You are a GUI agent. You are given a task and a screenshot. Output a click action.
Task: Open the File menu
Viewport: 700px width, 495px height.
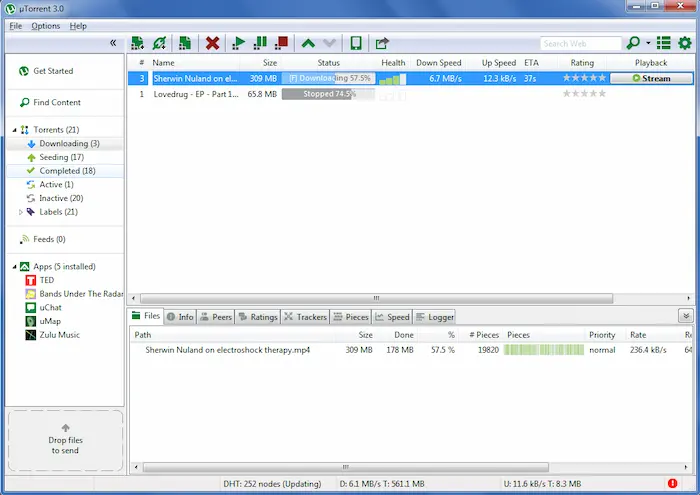point(16,26)
